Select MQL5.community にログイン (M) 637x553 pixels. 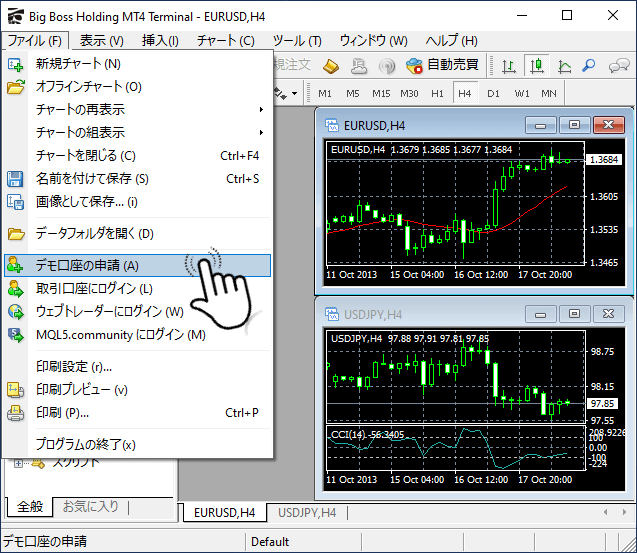[137, 335]
